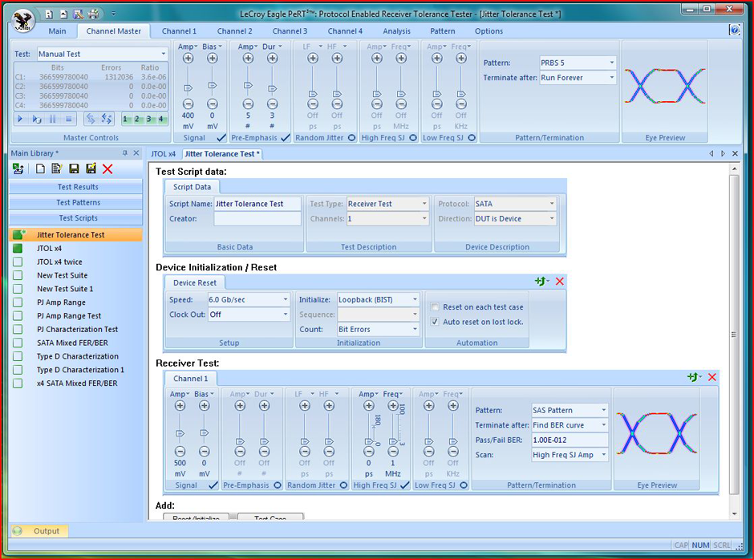Viewport: 754px width, 560px height.
Task: Adjust Channel 1 Signal Amp slider handle
Action: pyautogui.click(x=180, y=433)
